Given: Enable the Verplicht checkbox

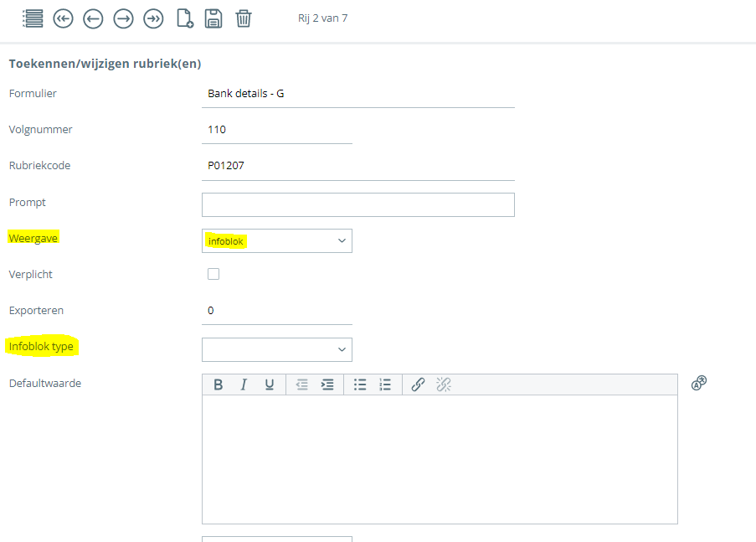Looking at the screenshot, I should 213,273.
